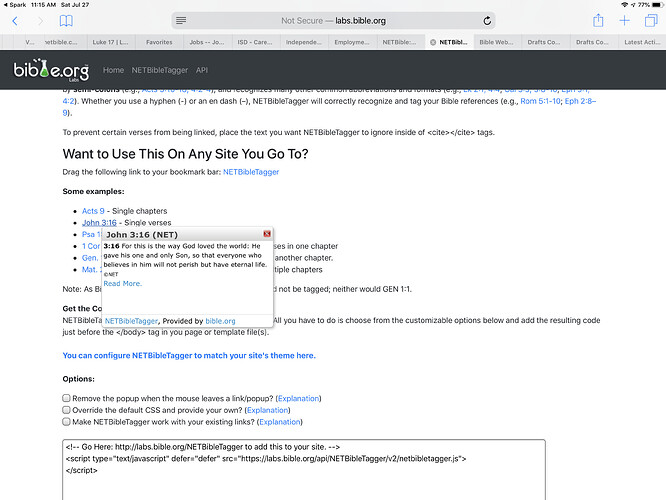Click inside the script code text area
Viewport: 666px width, 500px height.
point(304,469)
